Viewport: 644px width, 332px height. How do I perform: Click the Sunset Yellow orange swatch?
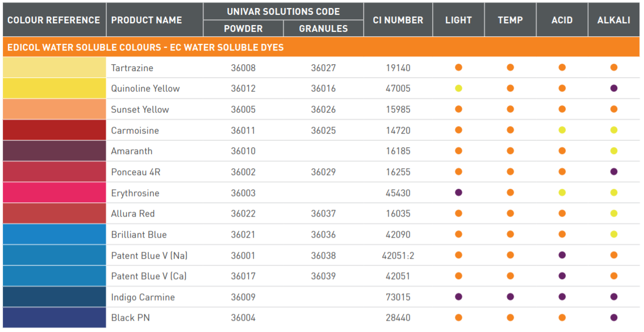tap(54, 109)
